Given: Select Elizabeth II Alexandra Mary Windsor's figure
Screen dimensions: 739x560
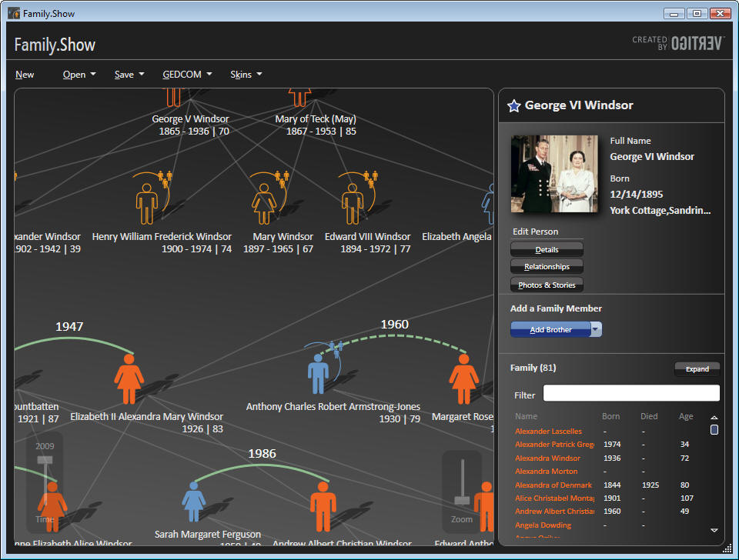Looking at the screenshot, I should click(129, 379).
